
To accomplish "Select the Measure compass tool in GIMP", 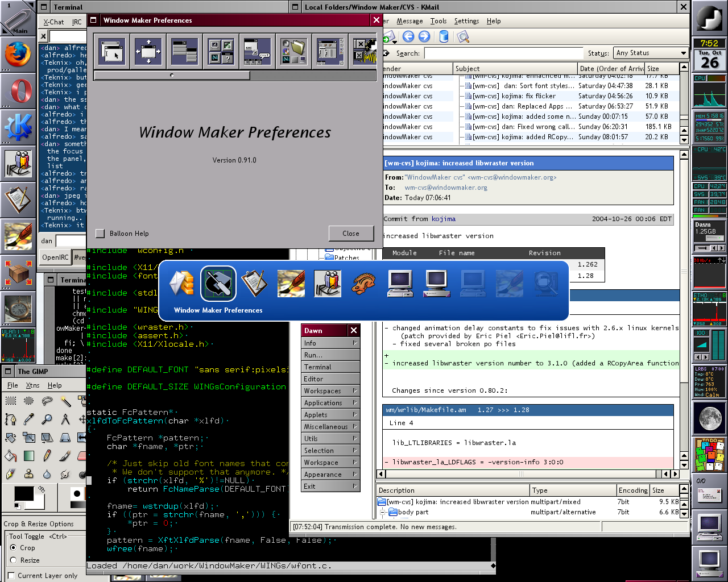I will 65,419.
